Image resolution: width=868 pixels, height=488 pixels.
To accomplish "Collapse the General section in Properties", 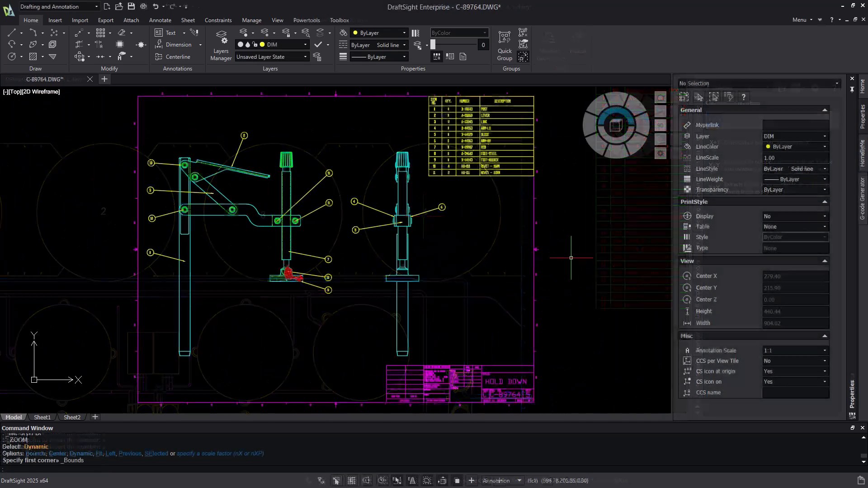I will (825, 110).
